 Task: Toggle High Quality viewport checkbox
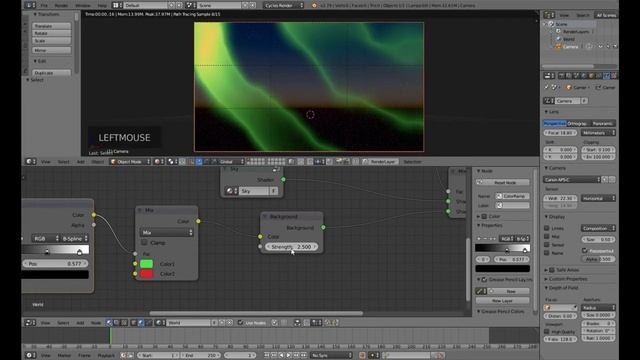547,332
